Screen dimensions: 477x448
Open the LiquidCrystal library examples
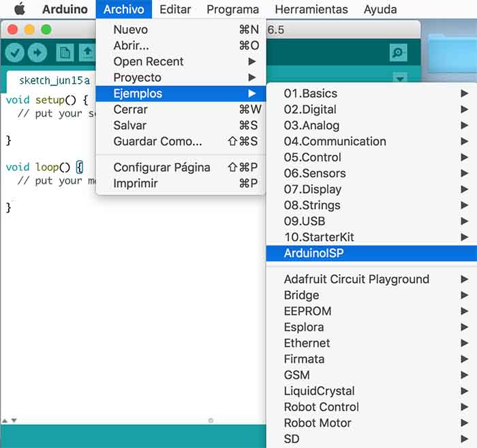click(x=371, y=391)
